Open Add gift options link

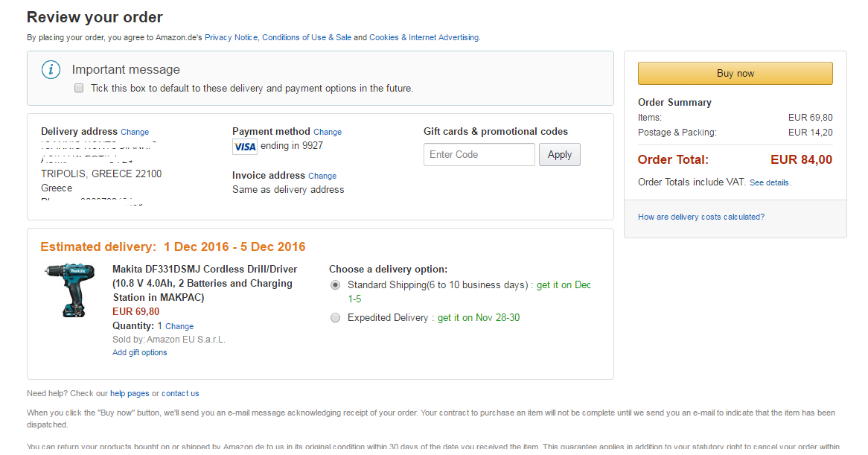click(x=139, y=353)
